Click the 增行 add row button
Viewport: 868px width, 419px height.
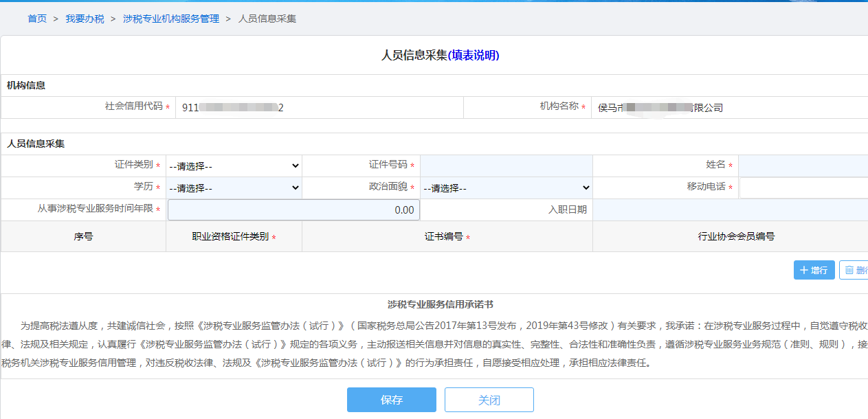(x=814, y=270)
